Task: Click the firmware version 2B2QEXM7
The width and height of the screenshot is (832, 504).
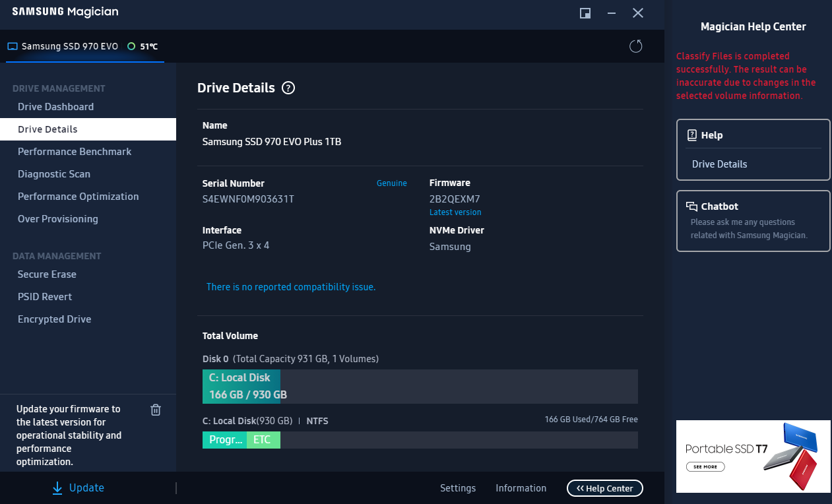Action: tap(455, 199)
